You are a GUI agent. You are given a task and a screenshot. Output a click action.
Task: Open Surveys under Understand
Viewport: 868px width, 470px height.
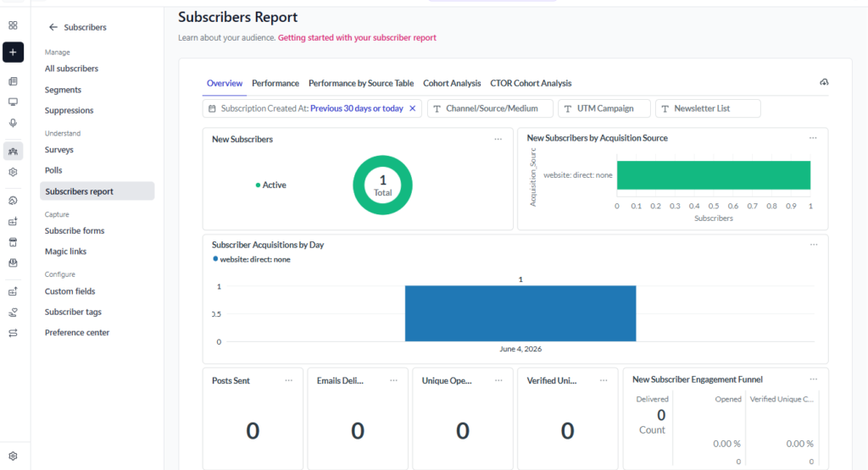point(59,150)
